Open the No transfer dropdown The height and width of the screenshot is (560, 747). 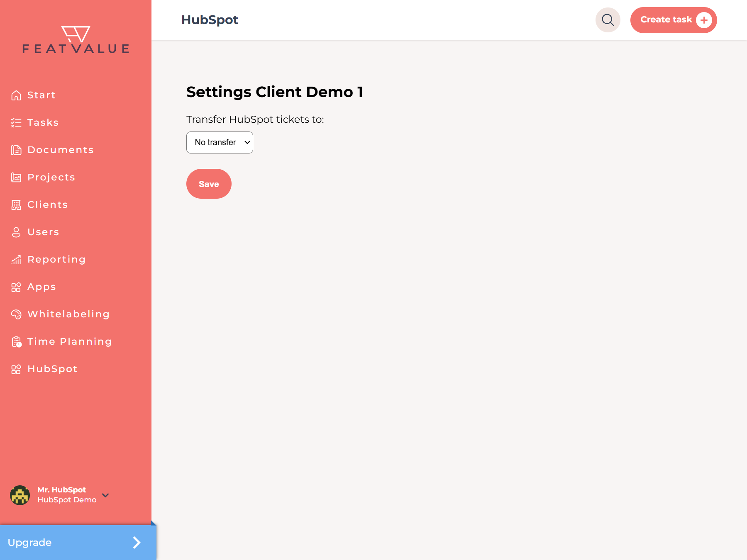pyautogui.click(x=220, y=142)
